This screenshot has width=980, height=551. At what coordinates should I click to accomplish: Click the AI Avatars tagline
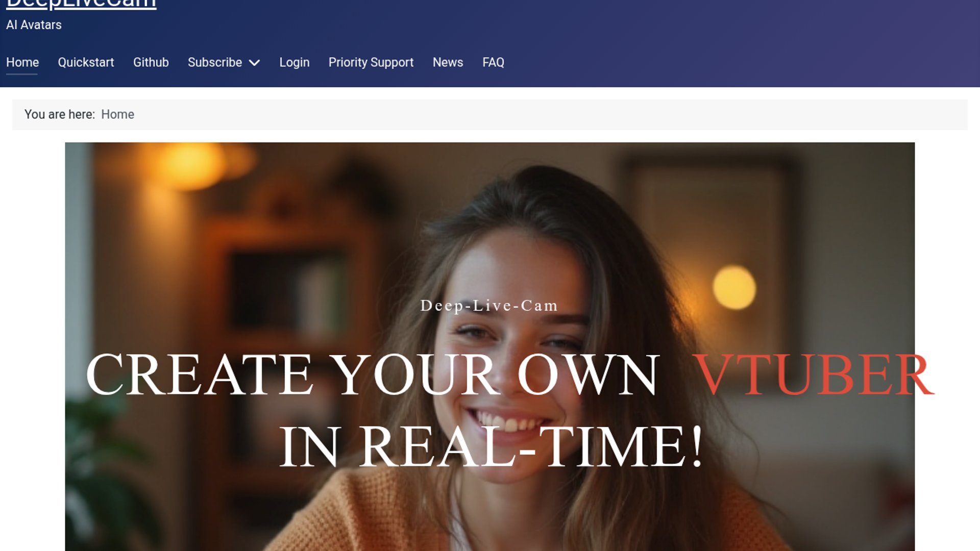[34, 25]
